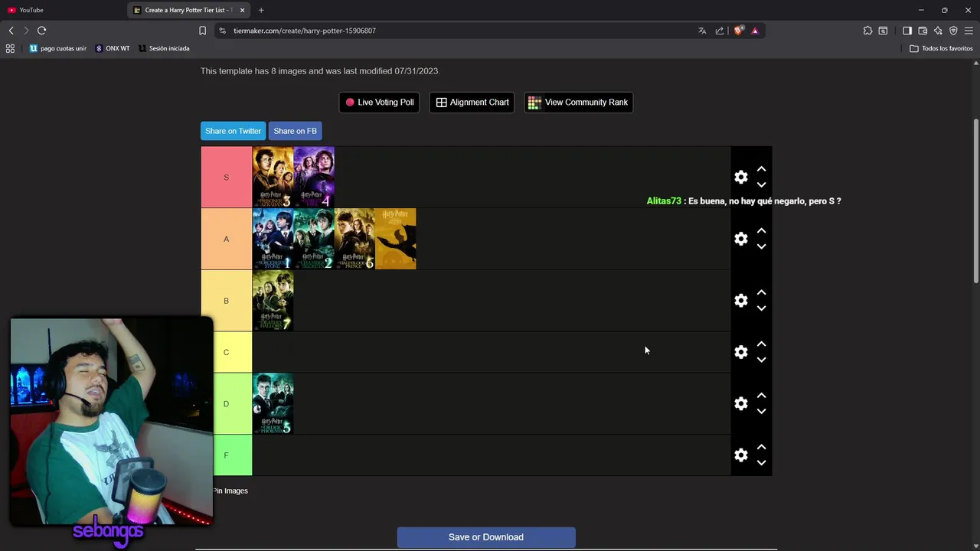The image size is (980, 551).
Task: Go forward to the next page
Action: (26, 31)
